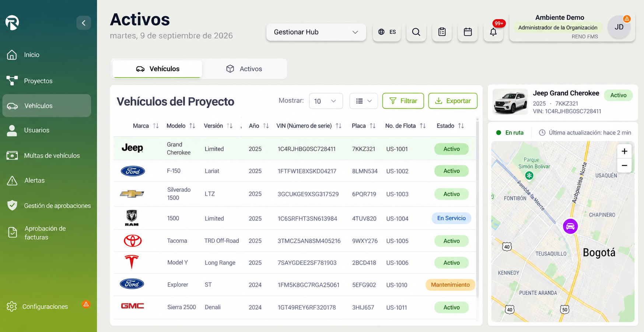Click the Mantenimiento status badge
644x332 pixels.
[450, 285]
